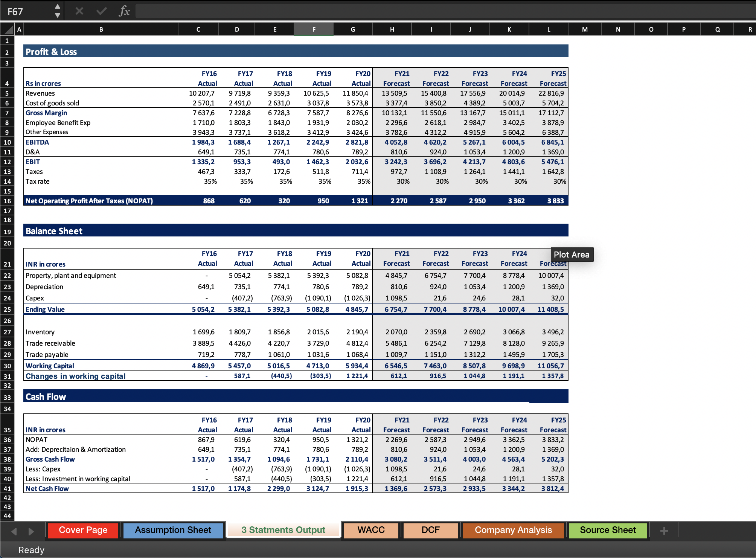Viewport: 756px width, 558px height.
Task: Select FY25 Net Cash Flow 3 812,4
Action: point(553,489)
